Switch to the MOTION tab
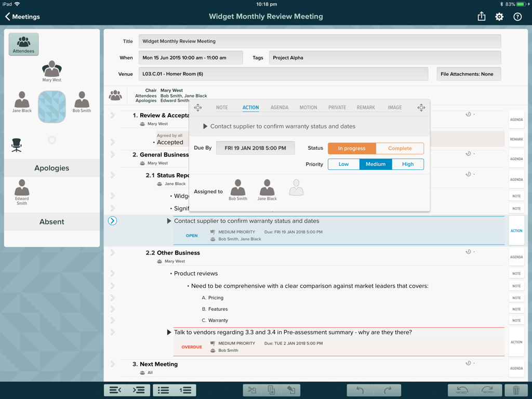The height and width of the screenshot is (399, 532). [x=308, y=108]
